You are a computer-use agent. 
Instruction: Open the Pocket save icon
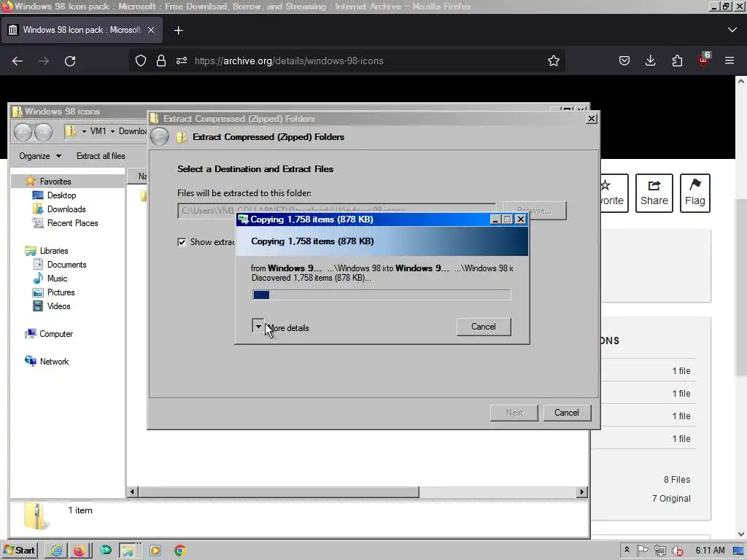pyautogui.click(x=624, y=61)
